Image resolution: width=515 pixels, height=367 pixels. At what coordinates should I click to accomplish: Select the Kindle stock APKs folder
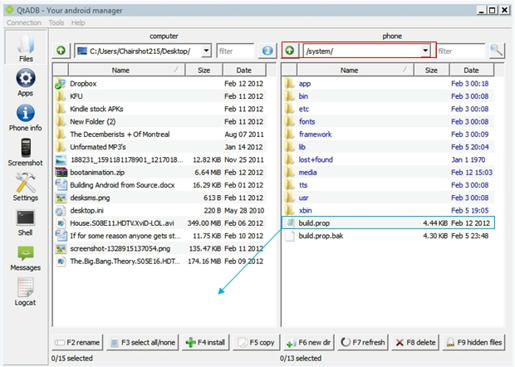[x=160, y=109]
